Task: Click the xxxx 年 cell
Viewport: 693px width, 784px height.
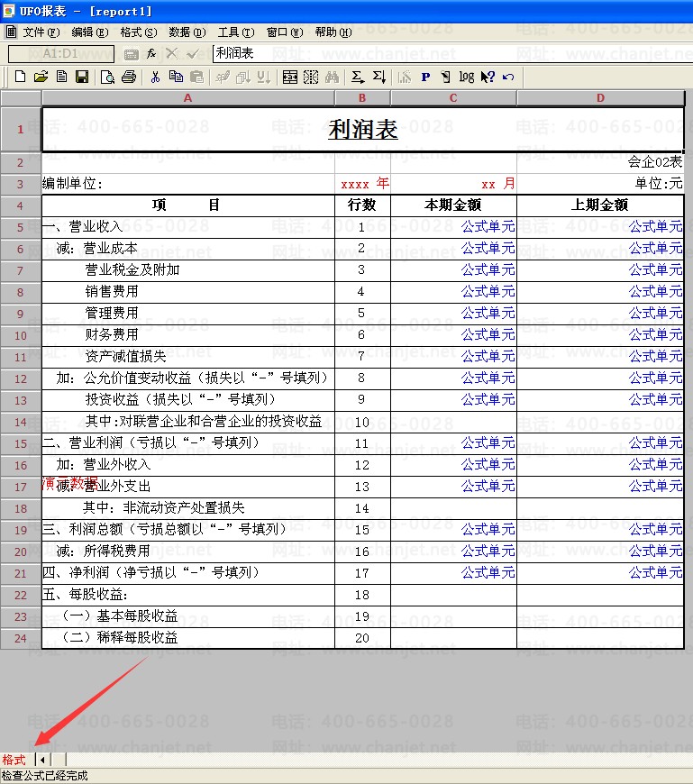Action: 364,184
